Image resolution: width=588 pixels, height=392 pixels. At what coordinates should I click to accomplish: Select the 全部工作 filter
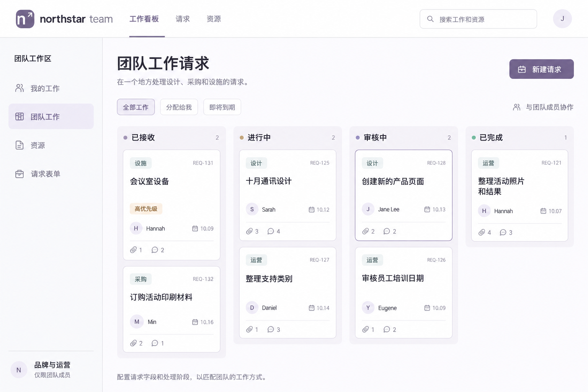coord(136,107)
